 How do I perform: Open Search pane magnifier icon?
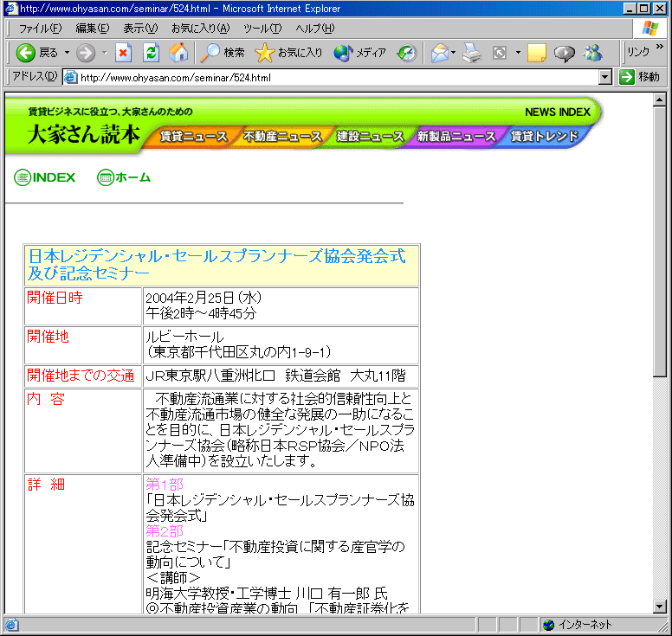pos(210,53)
